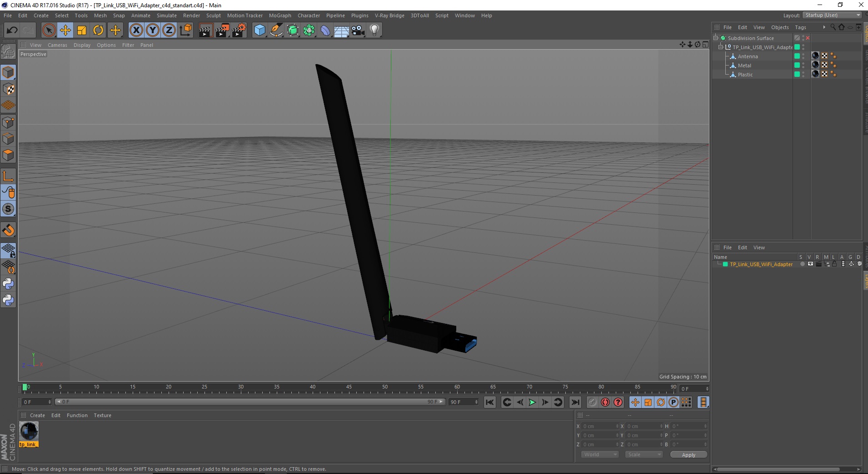This screenshot has height=474, width=868.
Task: Switch to Texture mode
Action: click(x=8, y=89)
